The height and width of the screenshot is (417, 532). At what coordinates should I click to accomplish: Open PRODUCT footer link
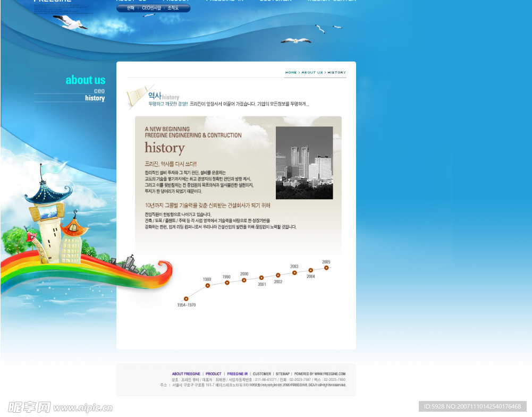[x=214, y=374]
